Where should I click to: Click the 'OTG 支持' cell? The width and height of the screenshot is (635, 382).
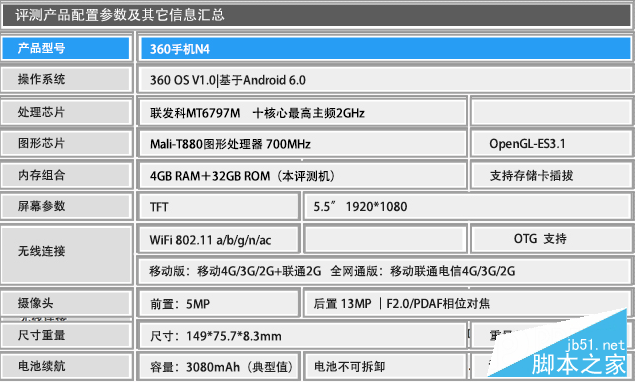551,239
